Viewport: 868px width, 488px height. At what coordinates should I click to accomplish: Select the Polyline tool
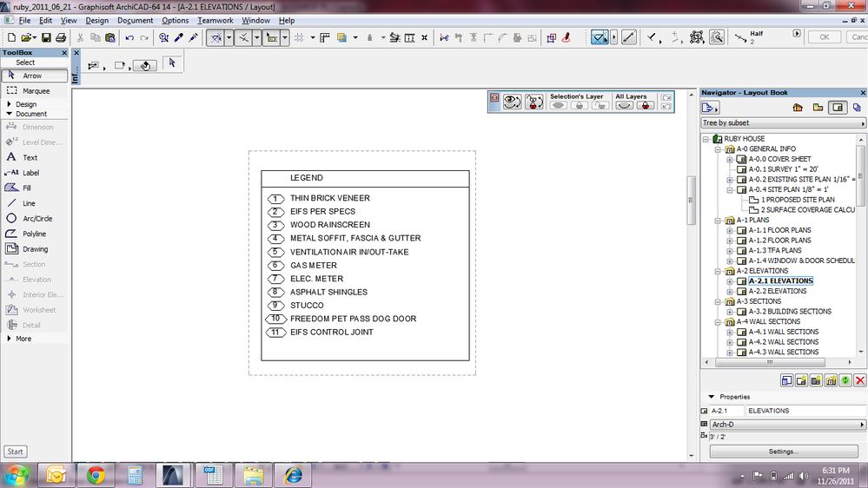[x=35, y=234]
